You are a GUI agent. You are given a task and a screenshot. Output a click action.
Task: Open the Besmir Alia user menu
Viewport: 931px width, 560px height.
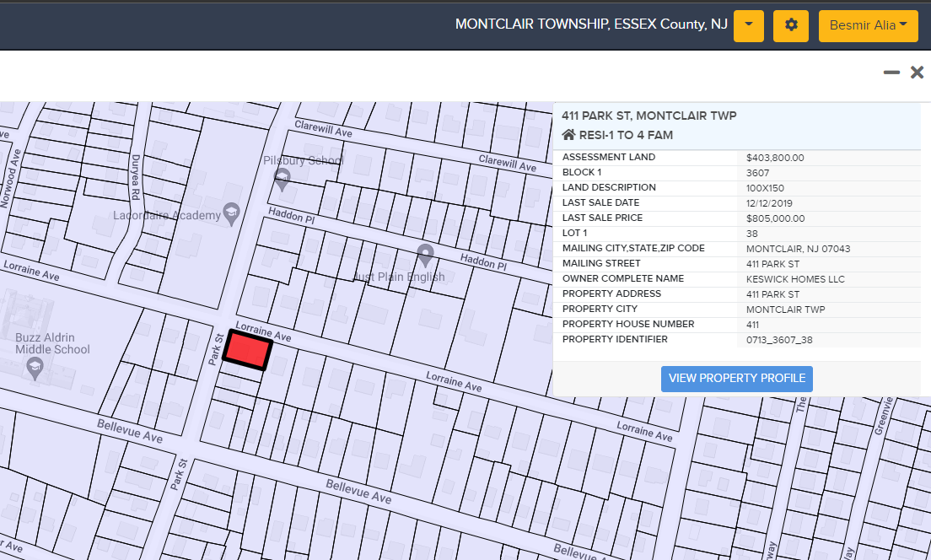[x=868, y=25]
